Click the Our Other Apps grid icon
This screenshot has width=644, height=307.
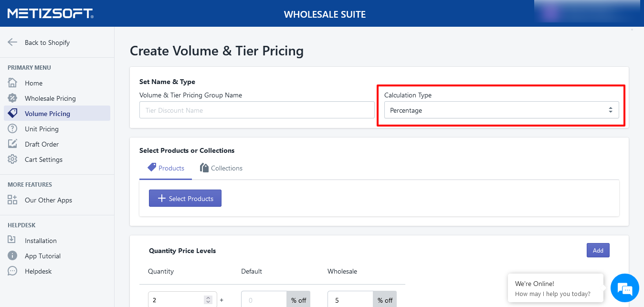pyautogui.click(x=12, y=200)
